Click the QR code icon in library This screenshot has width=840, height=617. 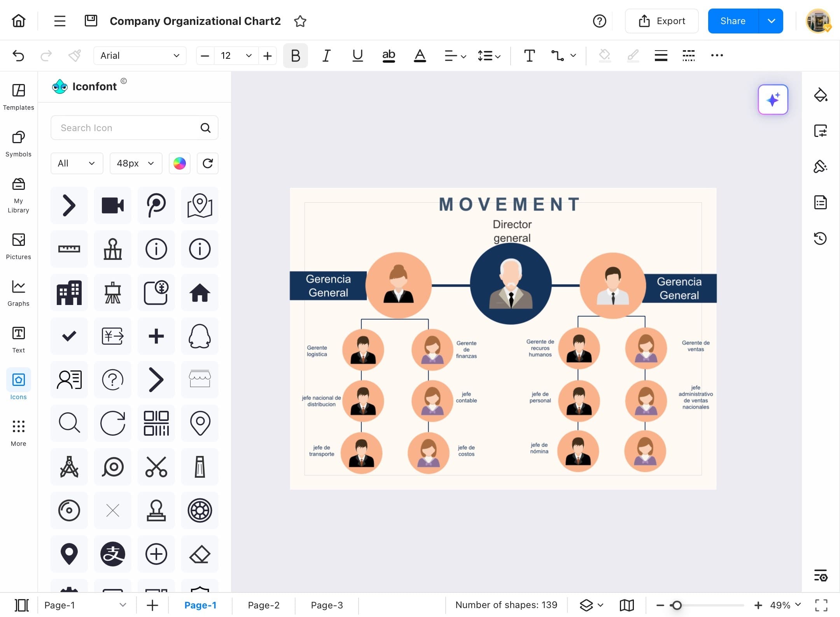(x=156, y=423)
